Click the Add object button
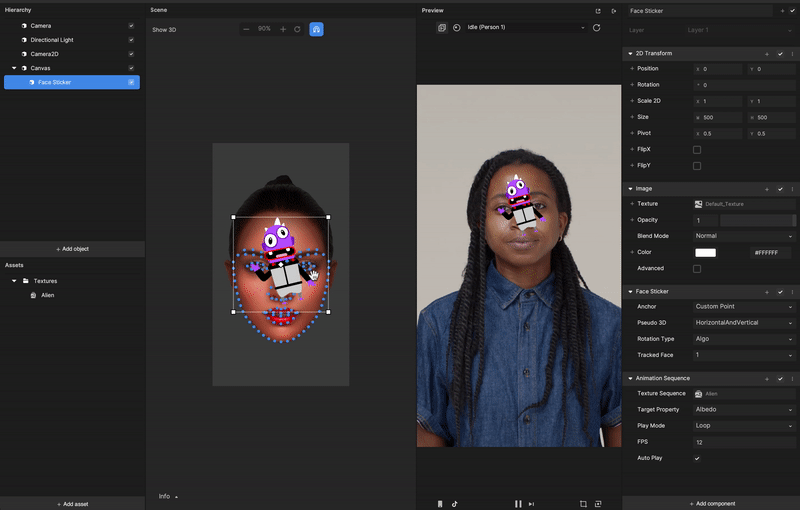This screenshot has width=800, height=510. coord(72,249)
